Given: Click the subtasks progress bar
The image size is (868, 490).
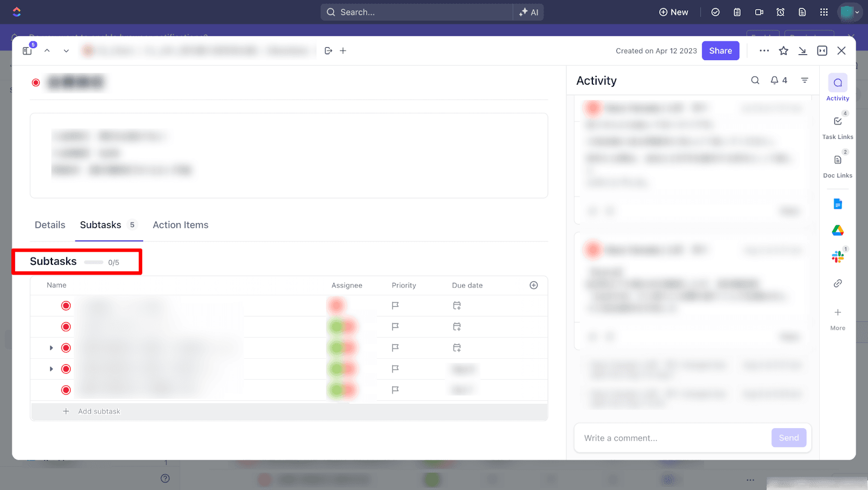Looking at the screenshot, I should (x=93, y=262).
